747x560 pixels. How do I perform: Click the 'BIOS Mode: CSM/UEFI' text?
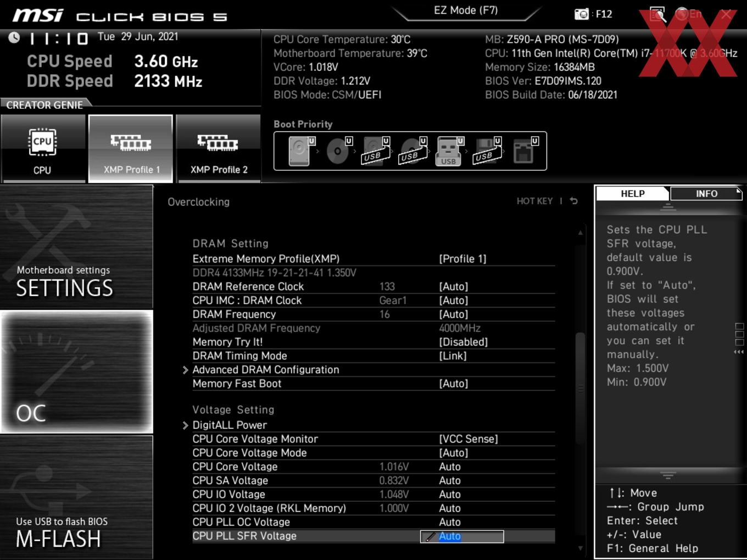tap(327, 95)
